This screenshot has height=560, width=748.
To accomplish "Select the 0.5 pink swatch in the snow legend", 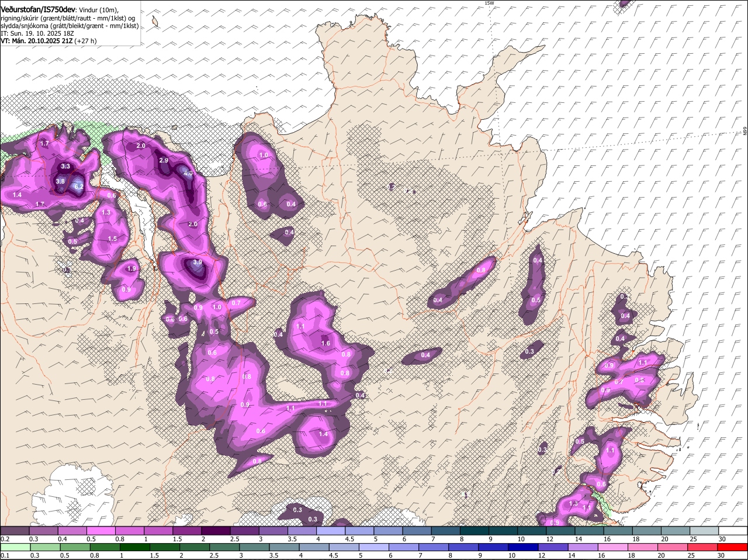I will coord(101,531).
